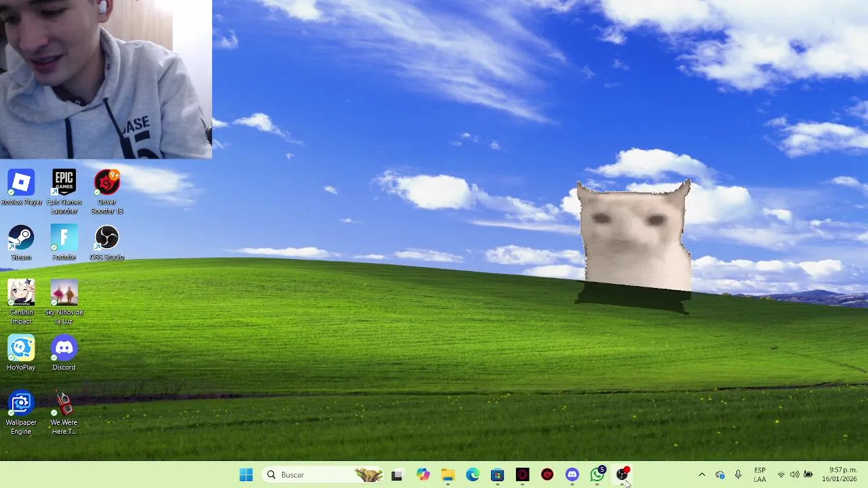868x488 pixels.
Task: Open the Driver Booster taskbar icon
Action: pos(547,474)
